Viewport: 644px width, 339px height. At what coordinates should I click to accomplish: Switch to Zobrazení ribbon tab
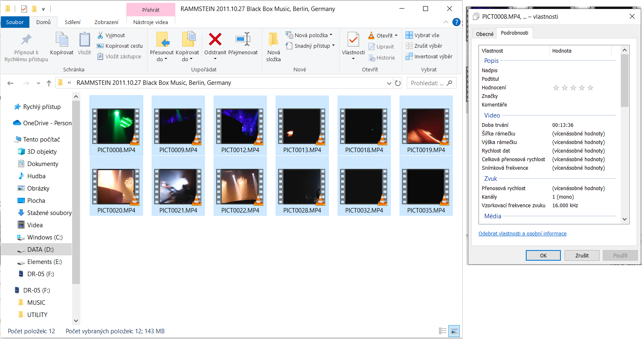(x=106, y=22)
